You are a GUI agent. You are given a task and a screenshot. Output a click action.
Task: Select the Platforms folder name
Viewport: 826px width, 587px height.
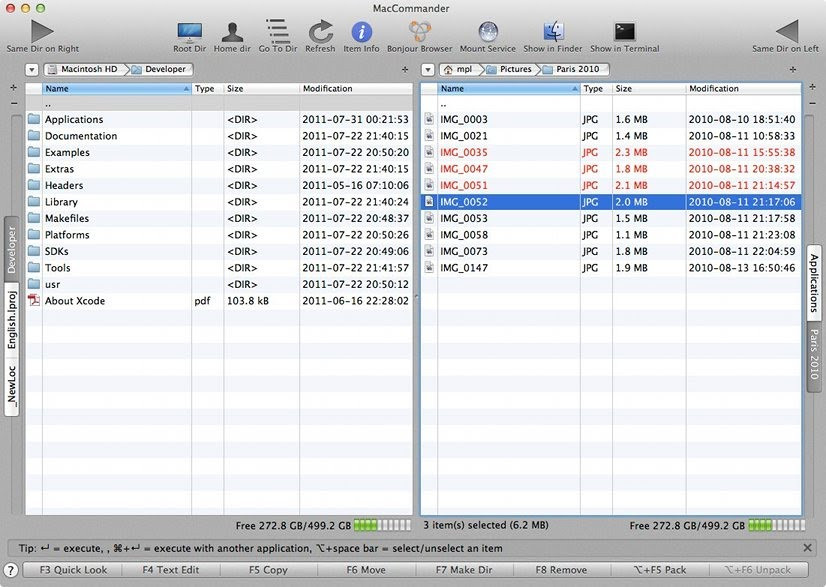[x=67, y=234]
